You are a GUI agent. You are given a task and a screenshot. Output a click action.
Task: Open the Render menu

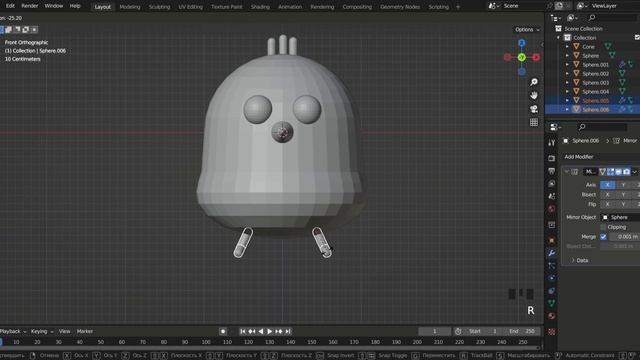click(29, 6)
